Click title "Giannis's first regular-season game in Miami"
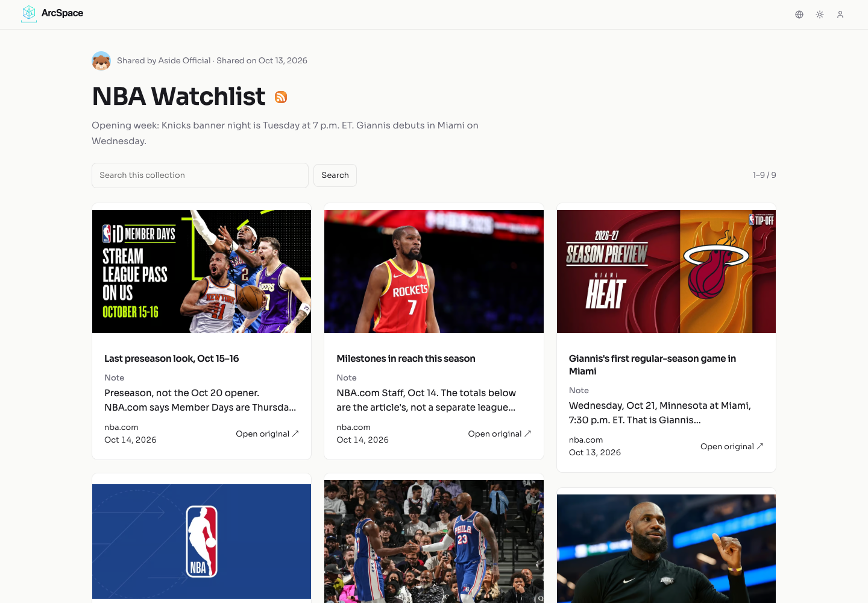The width and height of the screenshot is (868, 603). [x=652, y=365]
